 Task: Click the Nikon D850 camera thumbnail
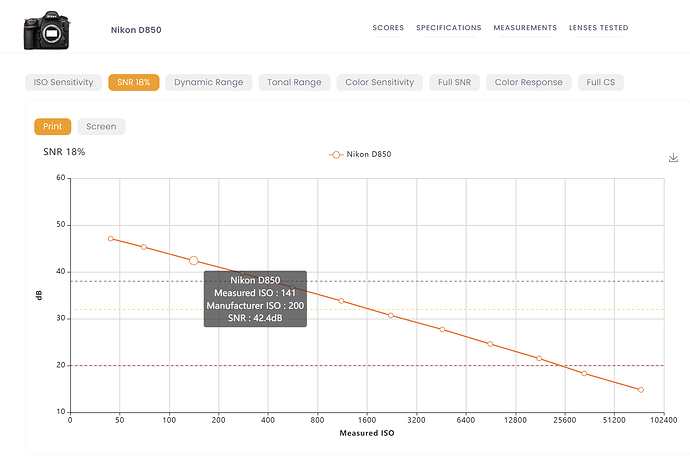49,29
